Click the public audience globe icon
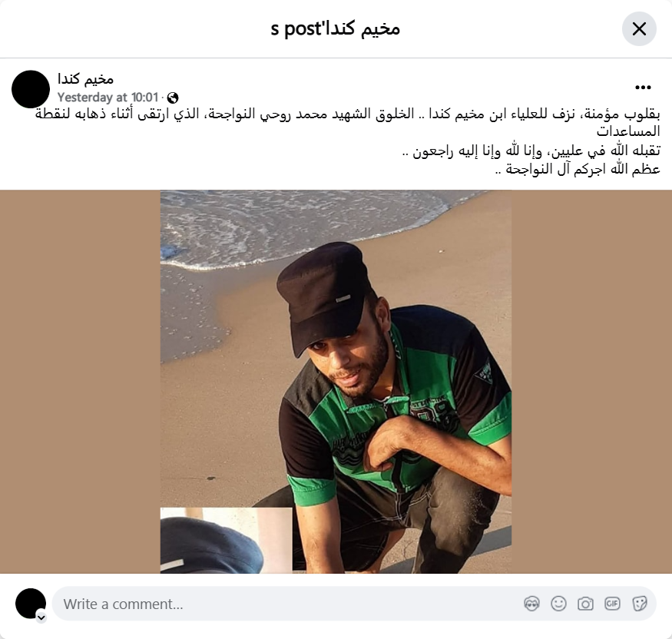This screenshot has width=672, height=639. (x=173, y=98)
